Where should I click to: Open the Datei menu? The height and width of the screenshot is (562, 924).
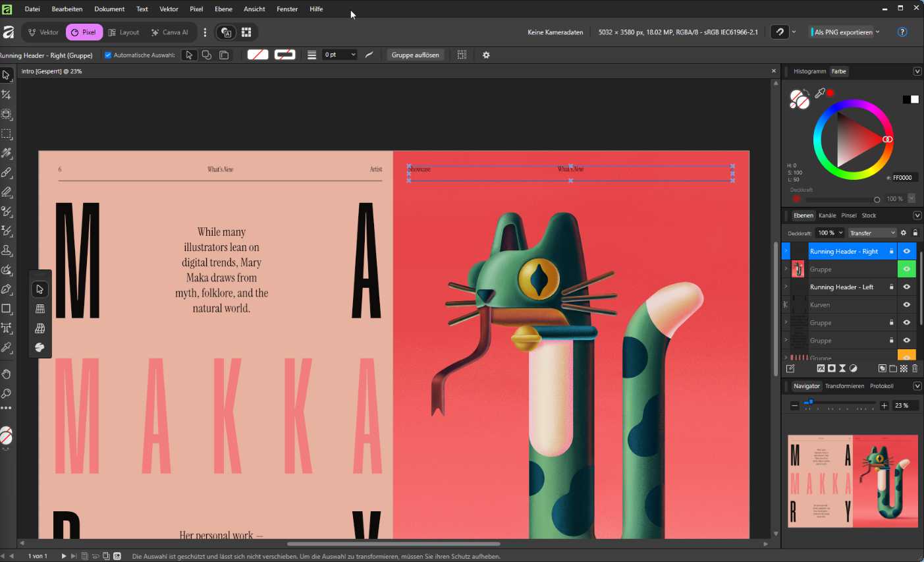pos(32,9)
